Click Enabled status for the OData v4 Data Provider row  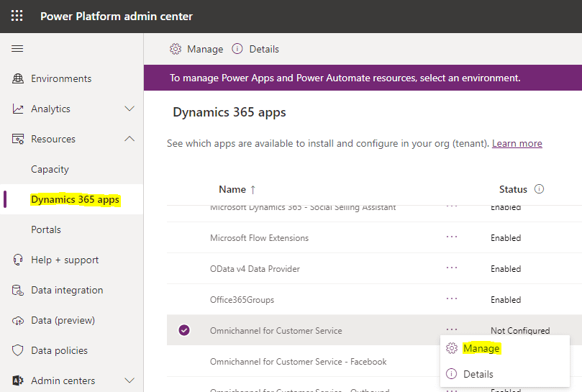[x=506, y=269]
